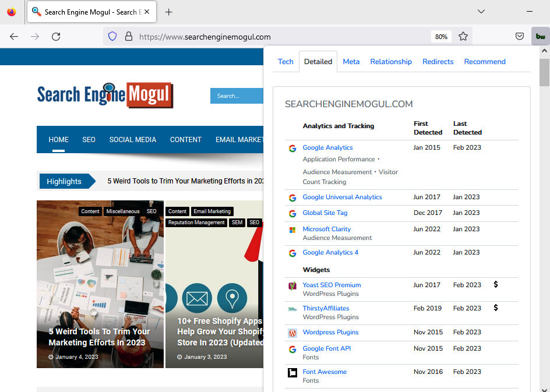Viewport: 550px width, 392px height.
Task: Open the Yoast SEO Premium link
Action: [332, 285]
